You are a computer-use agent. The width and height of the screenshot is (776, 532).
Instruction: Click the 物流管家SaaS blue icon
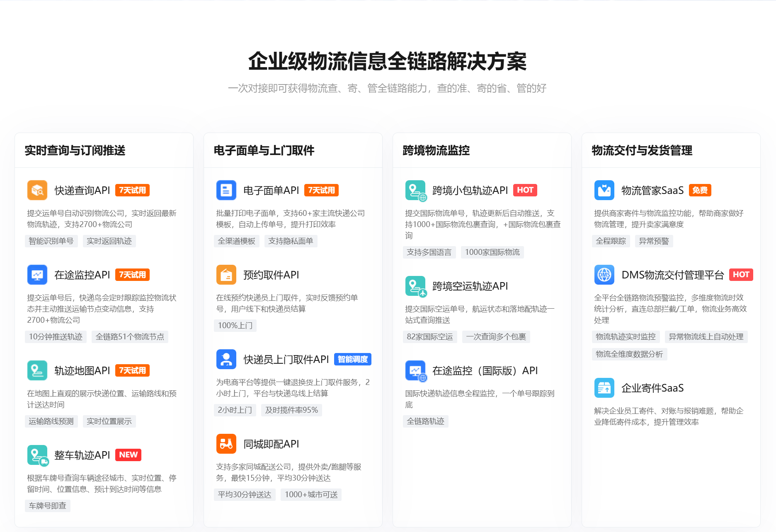coord(604,190)
